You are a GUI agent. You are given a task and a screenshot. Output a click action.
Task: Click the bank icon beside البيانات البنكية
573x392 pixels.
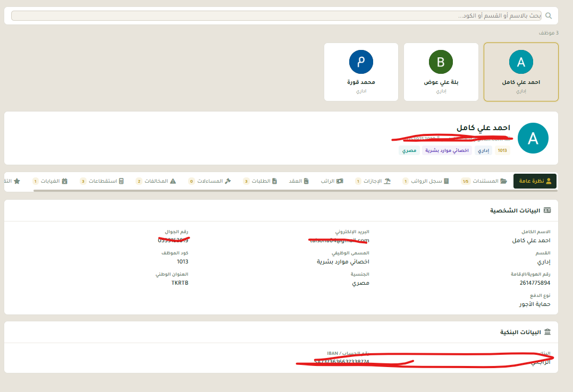[547, 332]
